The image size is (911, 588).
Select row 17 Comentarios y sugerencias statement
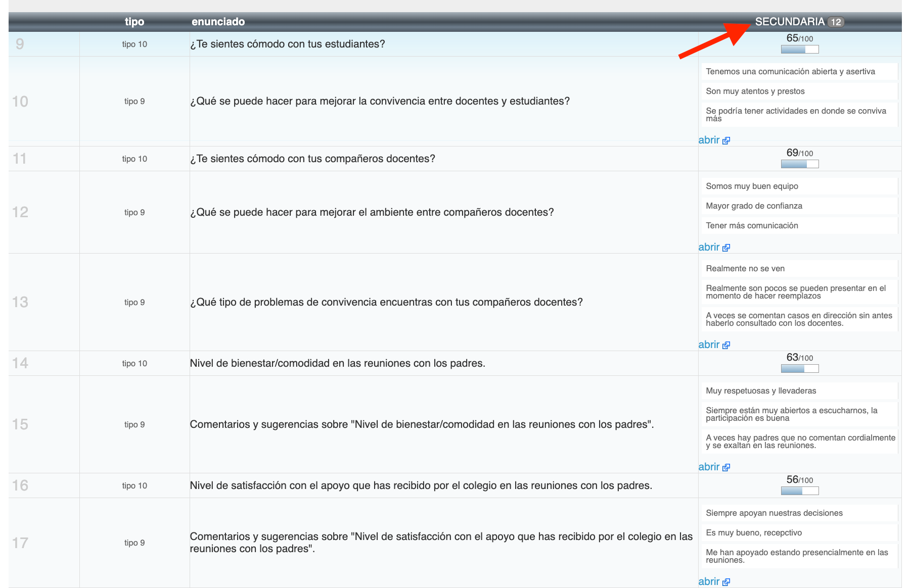coord(441,543)
